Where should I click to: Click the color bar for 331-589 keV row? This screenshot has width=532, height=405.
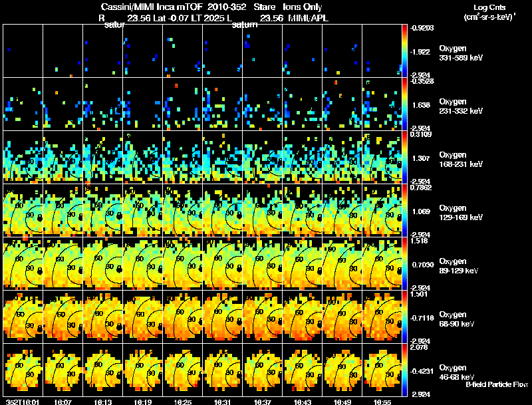click(x=404, y=51)
